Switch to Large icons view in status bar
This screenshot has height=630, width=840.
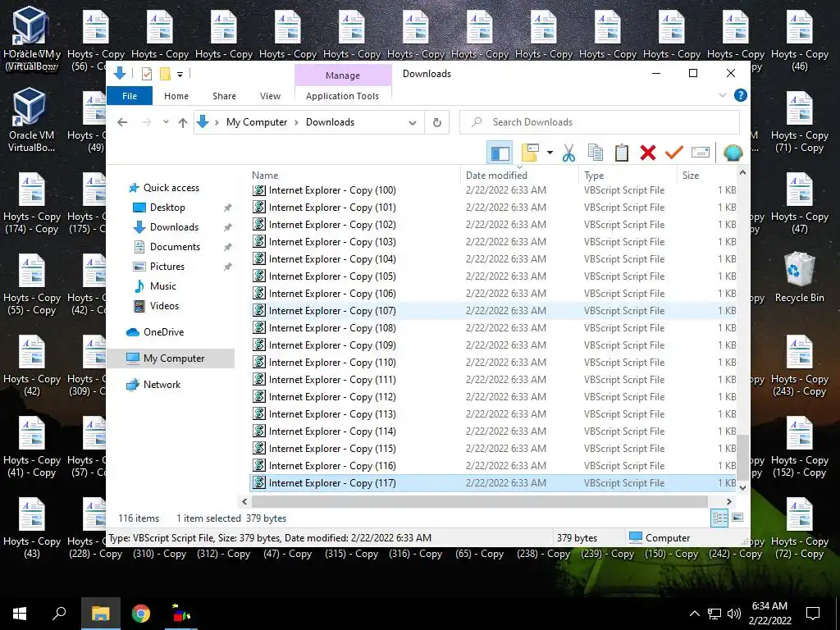737,518
